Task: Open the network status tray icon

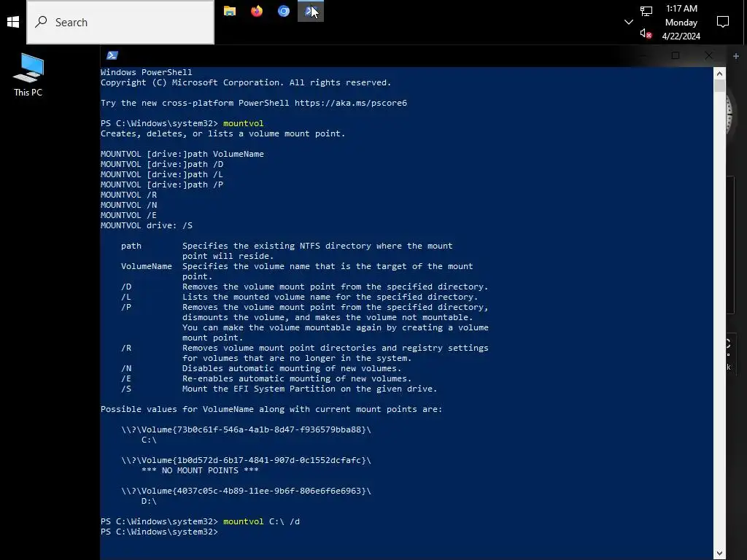Action: pyautogui.click(x=646, y=11)
